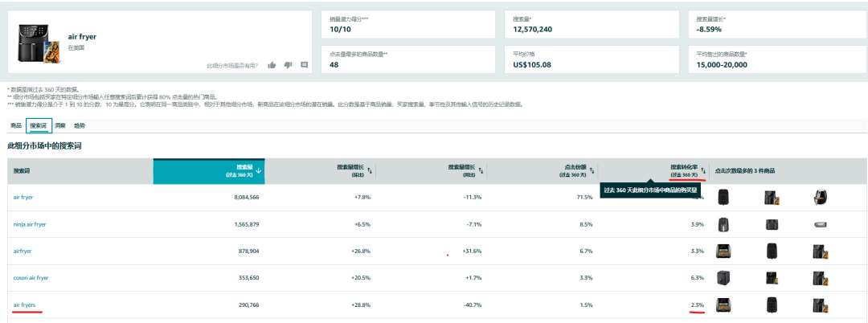The width and height of the screenshot is (868, 323).
Task: Open the ninja air fryer search term link
Action: click(x=30, y=224)
